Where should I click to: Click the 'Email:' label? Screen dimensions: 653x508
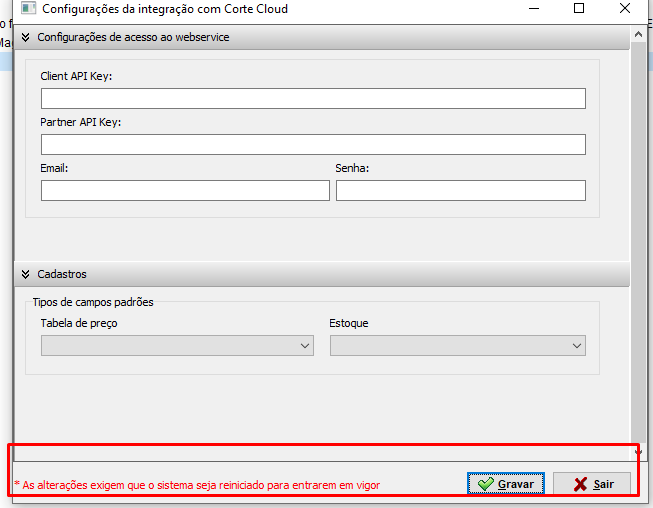pyautogui.click(x=54, y=168)
